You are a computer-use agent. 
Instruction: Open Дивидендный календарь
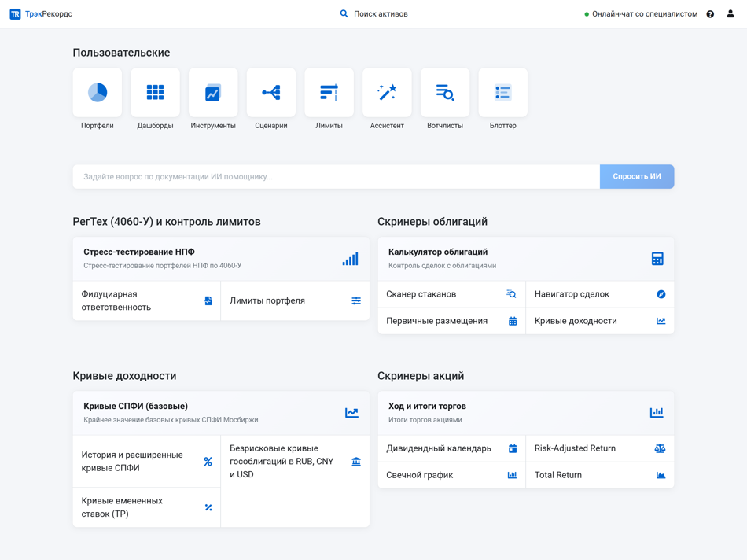(451, 448)
